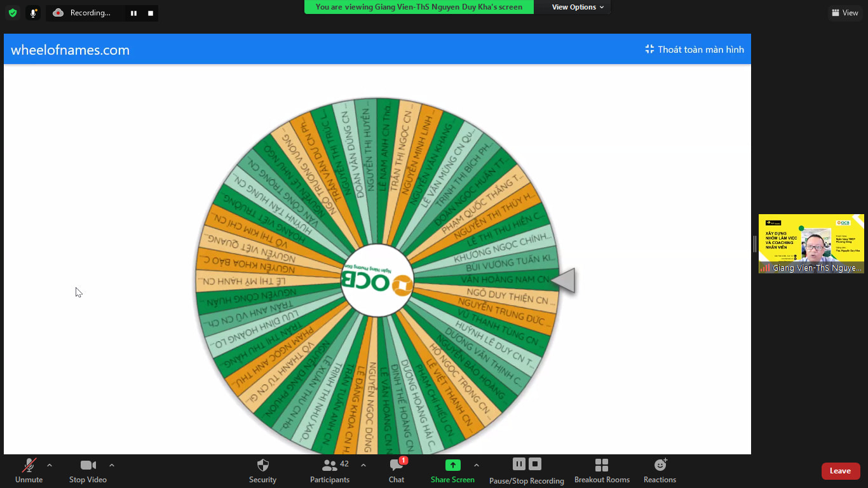Open Breakout Rooms

pyautogui.click(x=602, y=471)
